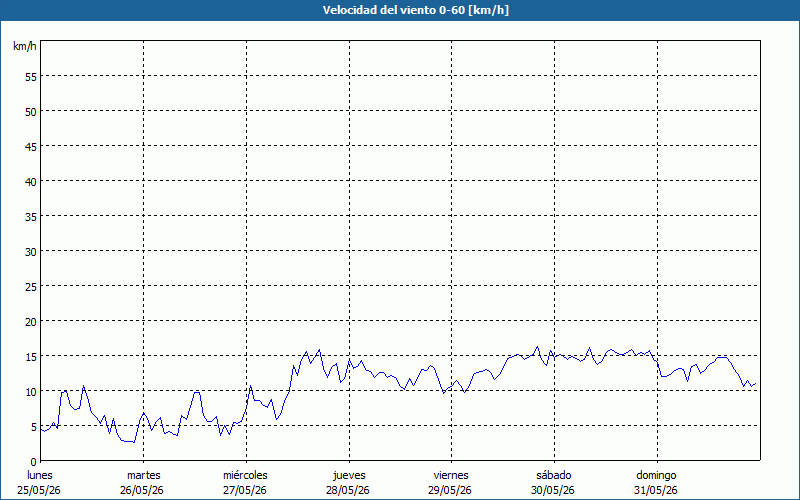
Task: Click the '0' y-axis label
Action: tap(34, 461)
